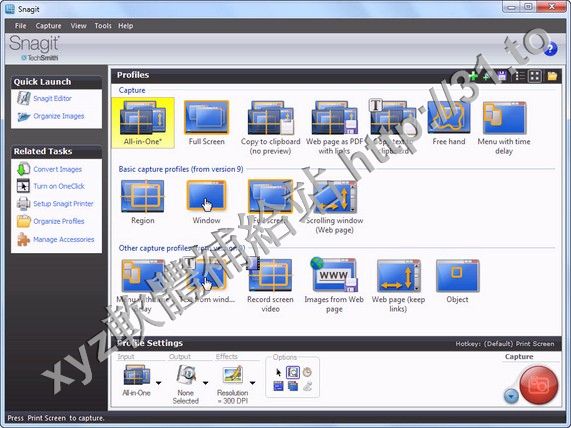Image resolution: width=571 pixels, height=428 pixels.
Task: Expand capture mode arrow beside red button
Action: pyautogui.click(x=511, y=396)
